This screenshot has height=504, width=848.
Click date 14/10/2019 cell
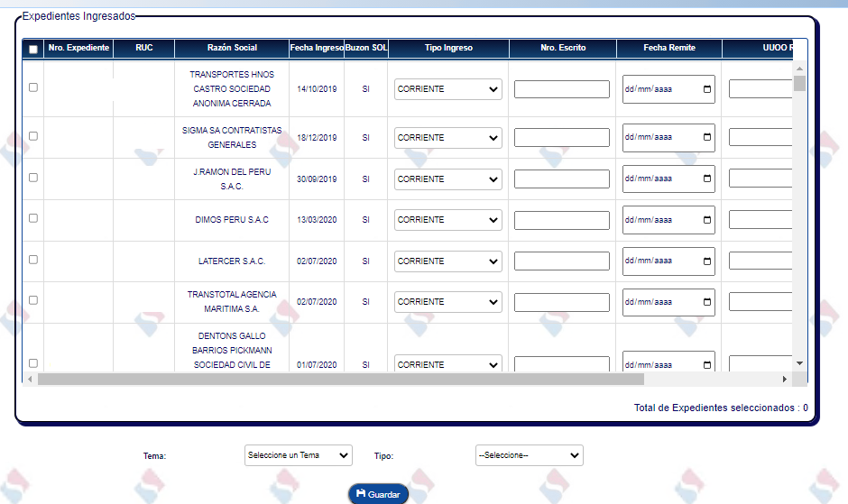coord(317,89)
